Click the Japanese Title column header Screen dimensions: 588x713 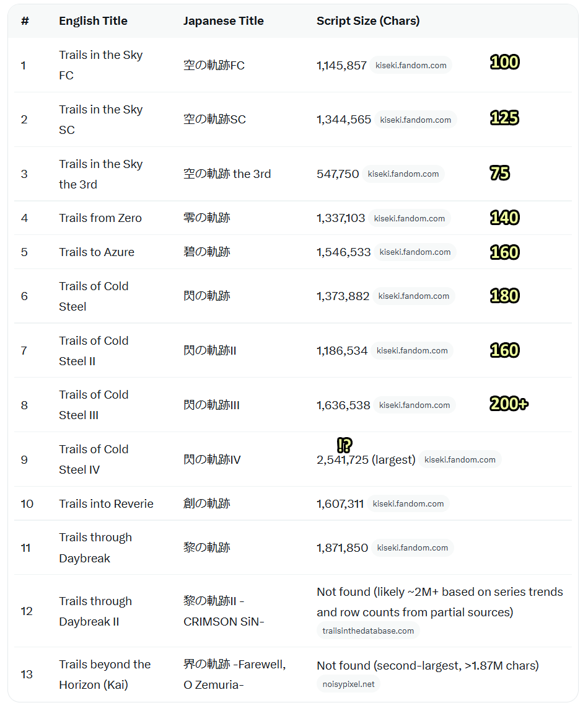pyautogui.click(x=224, y=21)
